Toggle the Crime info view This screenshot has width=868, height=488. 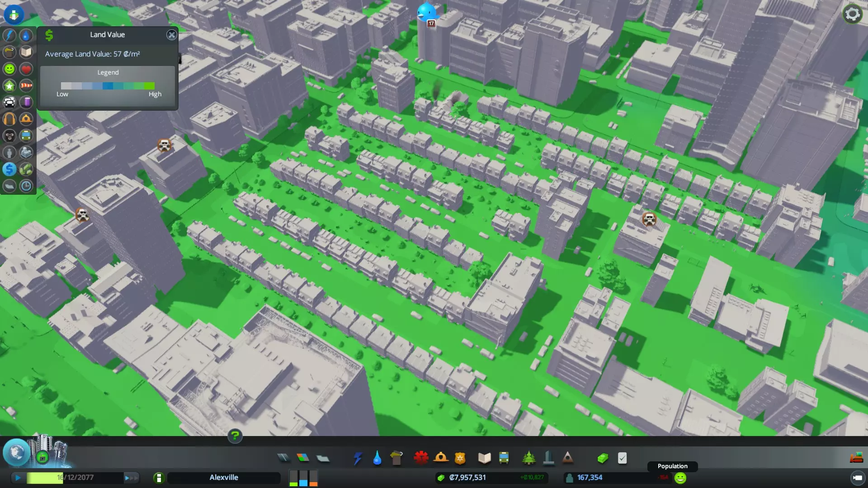[9, 136]
